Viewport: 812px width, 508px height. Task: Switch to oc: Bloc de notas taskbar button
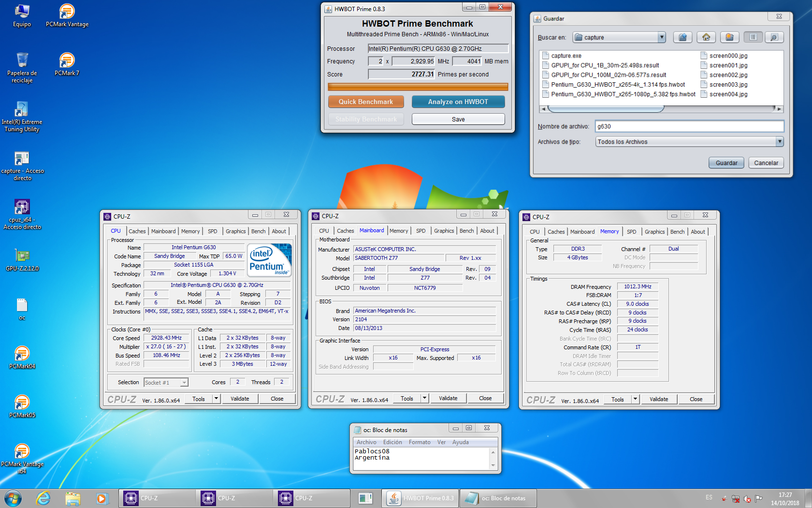[498, 498]
